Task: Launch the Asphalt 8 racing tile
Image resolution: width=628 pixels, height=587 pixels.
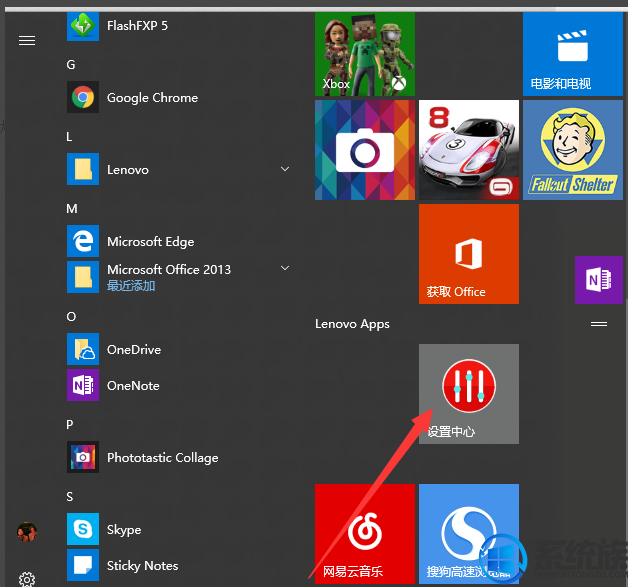Action: pyautogui.click(x=469, y=150)
